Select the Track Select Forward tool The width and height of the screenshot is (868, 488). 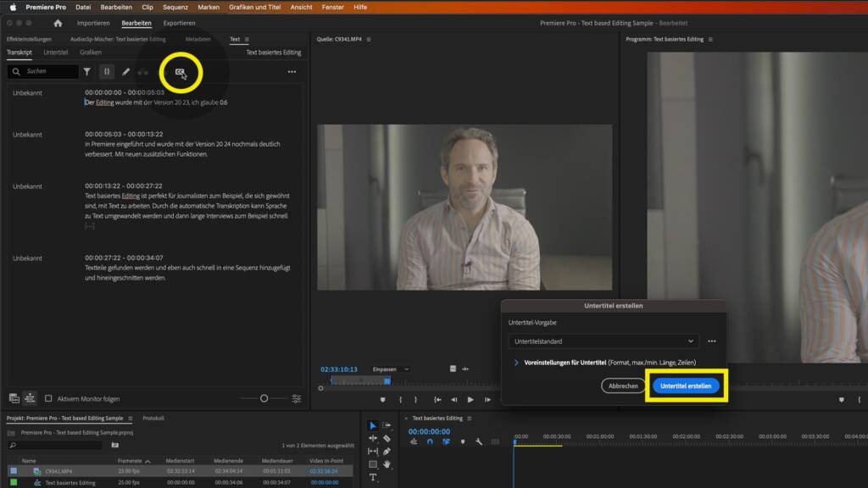point(387,425)
